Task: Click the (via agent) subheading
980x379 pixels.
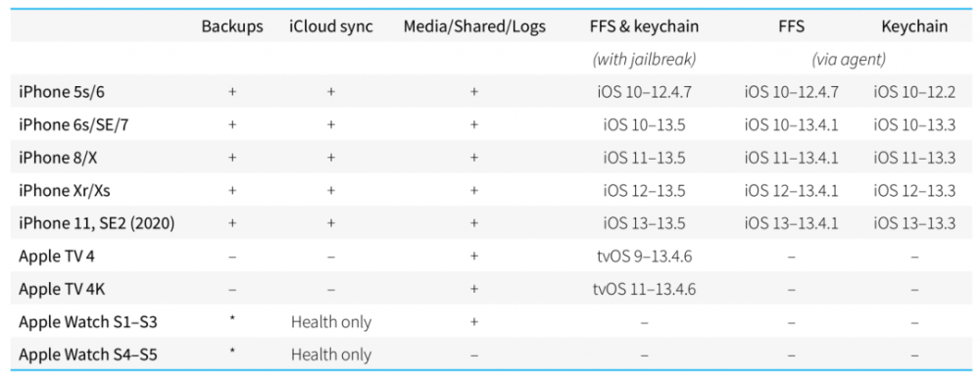Action: (849, 60)
